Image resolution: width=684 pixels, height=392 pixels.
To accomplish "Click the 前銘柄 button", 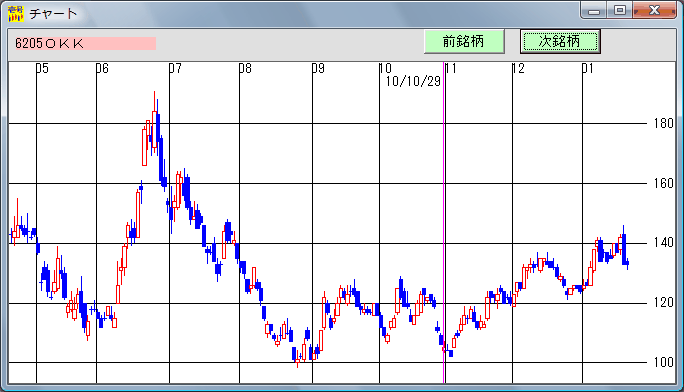I will (x=464, y=41).
